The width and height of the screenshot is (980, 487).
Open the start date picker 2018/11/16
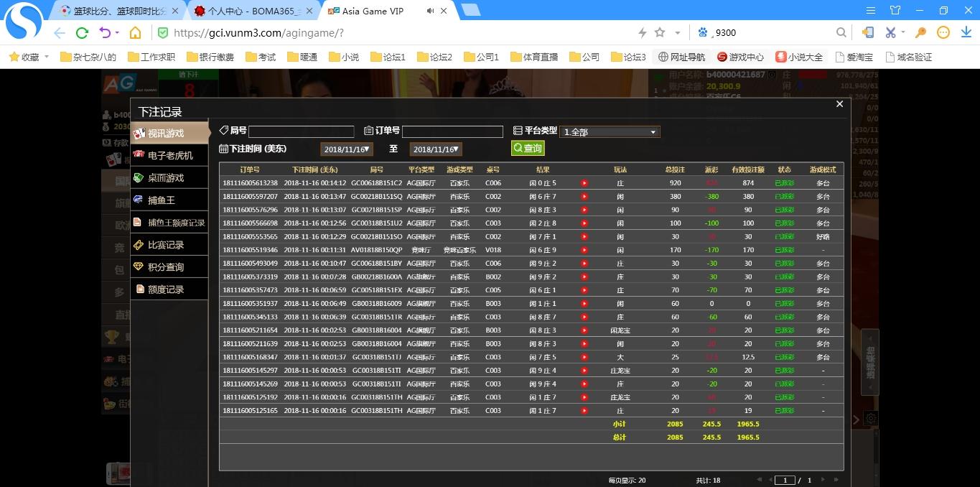click(x=347, y=149)
